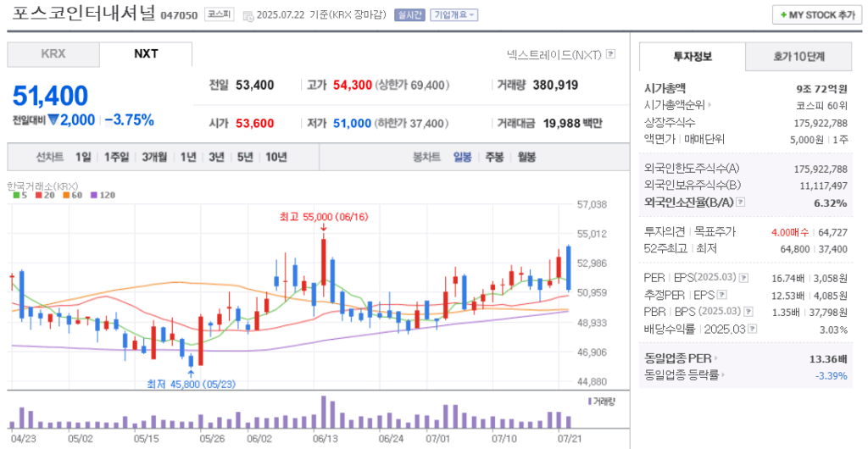Screen dimensions: 868x449
Task: Open the PER EPS(2025.03) help icon
Action: click(x=744, y=278)
